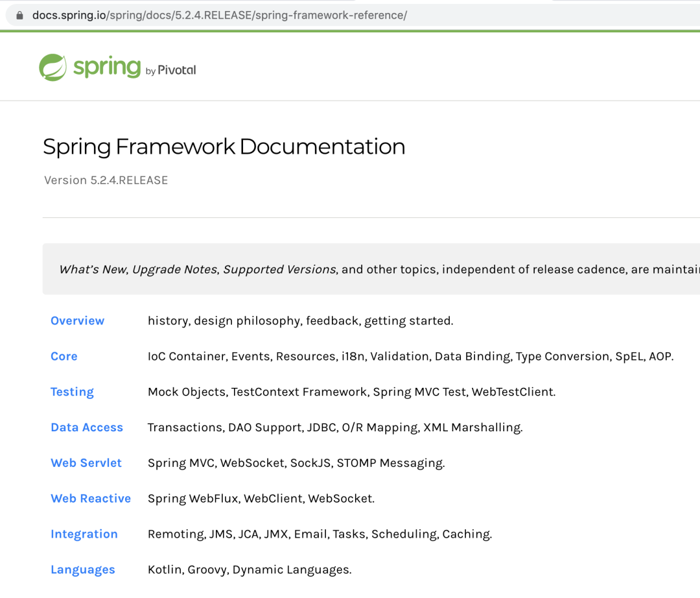Open the Data Access documentation section

(x=87, y=427)
